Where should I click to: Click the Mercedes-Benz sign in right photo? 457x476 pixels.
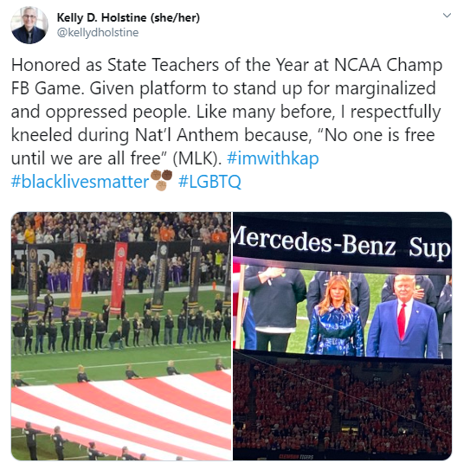tap(342, 243)
